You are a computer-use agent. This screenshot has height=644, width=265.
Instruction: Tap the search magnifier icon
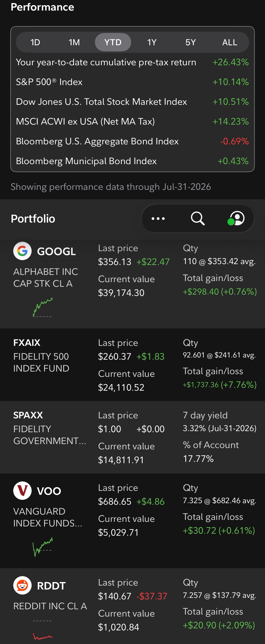(198, 218)
